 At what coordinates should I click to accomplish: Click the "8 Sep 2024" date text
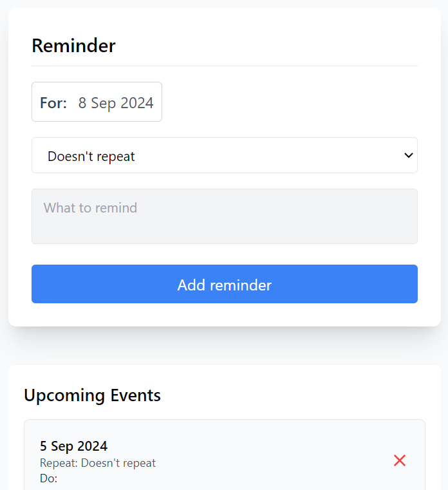(x=116, y=103)
